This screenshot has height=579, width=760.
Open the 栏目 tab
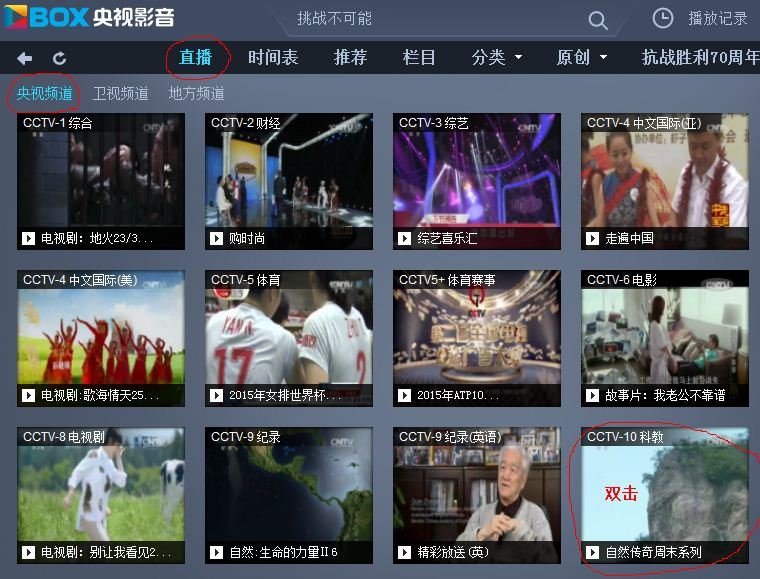pos(419,57)
